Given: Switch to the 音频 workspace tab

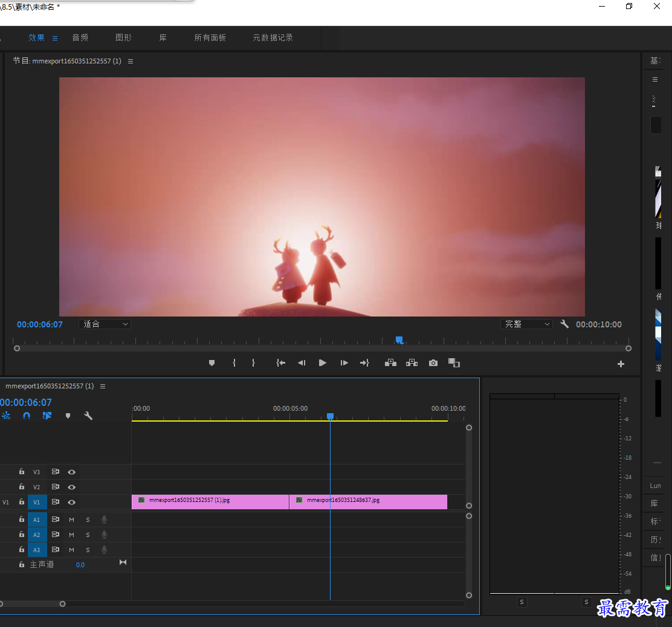Looking at the screenshot, I should pos(80,37).
